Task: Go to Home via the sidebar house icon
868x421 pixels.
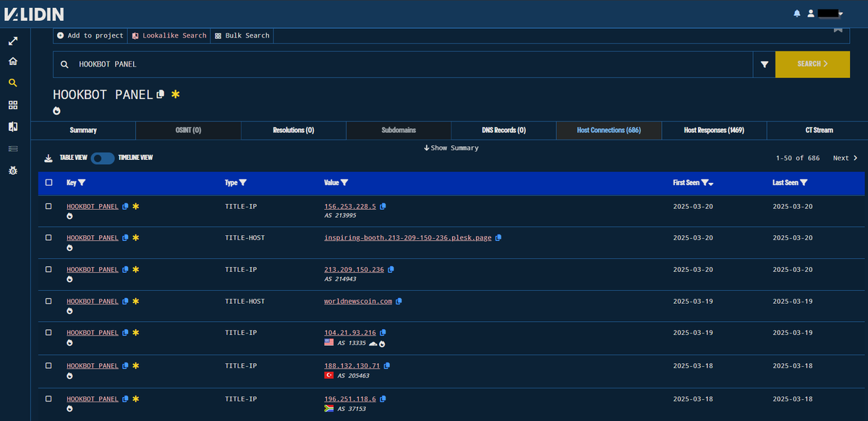Action: click(x=13, y=61)
